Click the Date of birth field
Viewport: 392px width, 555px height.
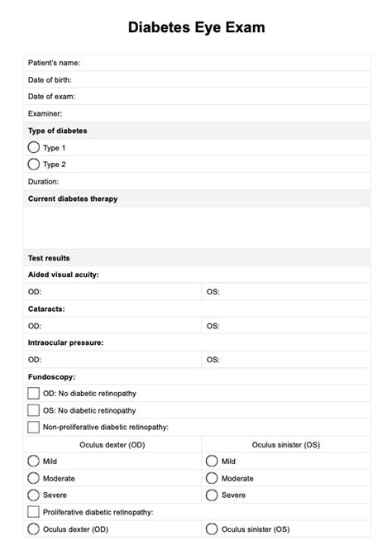(197, 79)
